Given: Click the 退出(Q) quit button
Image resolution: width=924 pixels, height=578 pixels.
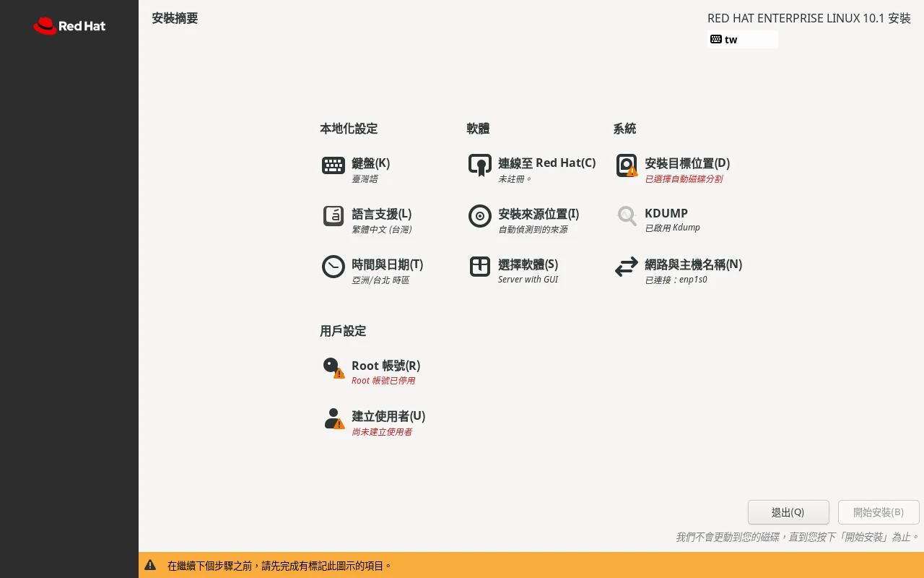Looking at the screenshot, I should pos(788,512).
